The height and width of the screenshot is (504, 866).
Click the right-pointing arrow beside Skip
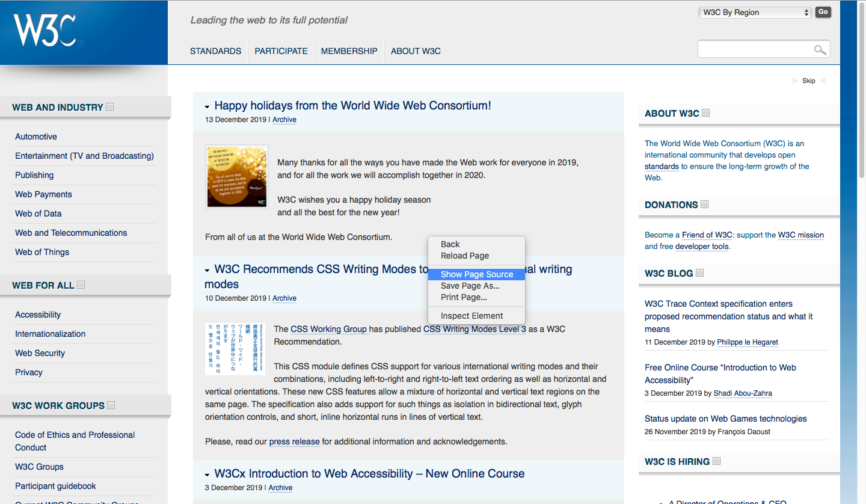[x=796, y=81]
